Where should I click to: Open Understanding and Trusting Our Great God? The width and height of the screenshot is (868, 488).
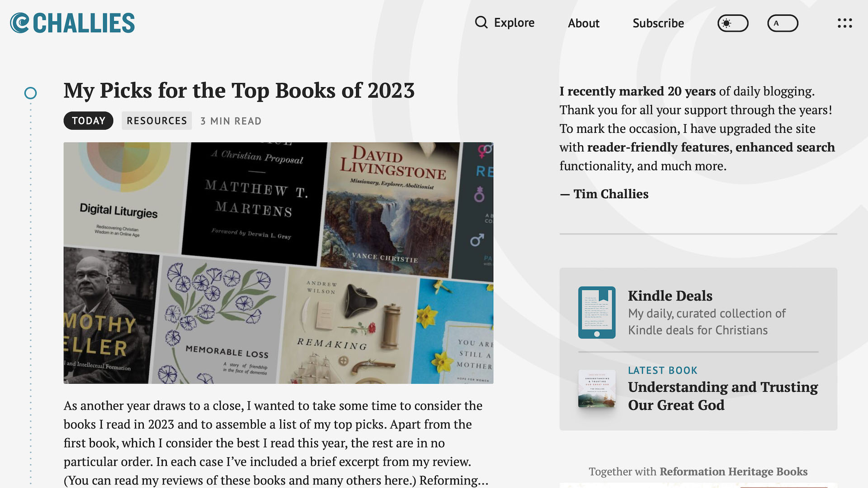(x=723, y=396)
